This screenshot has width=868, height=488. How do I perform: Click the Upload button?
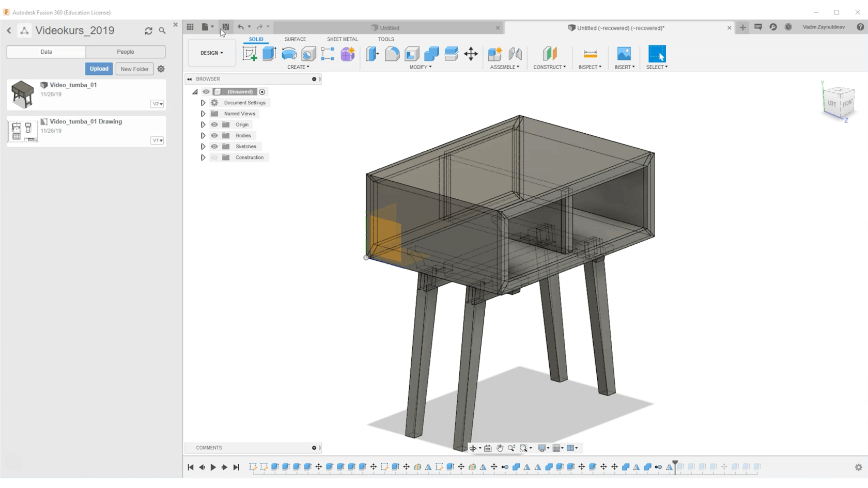(99, 69)
